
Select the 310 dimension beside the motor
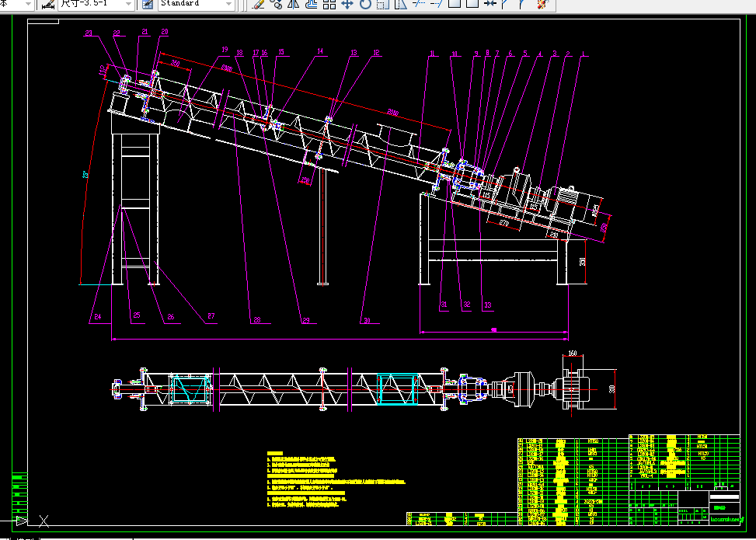coord(612,388)
